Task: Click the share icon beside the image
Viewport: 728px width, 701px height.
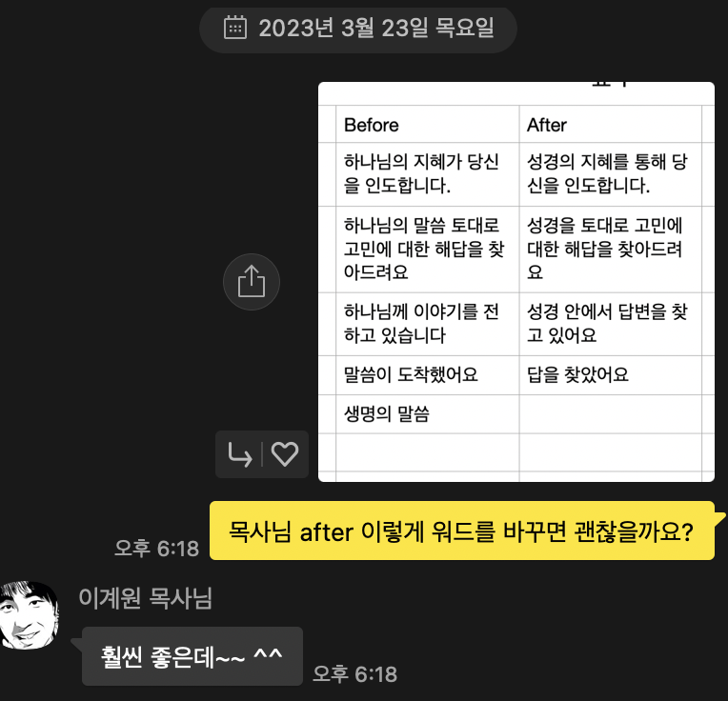Action: pyautogui.click(x=252, y=282)
